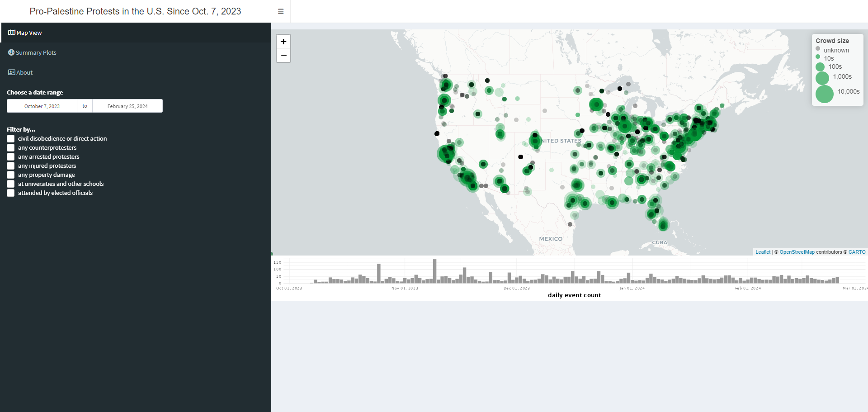Toggle at universities and other schools filter

11,184
